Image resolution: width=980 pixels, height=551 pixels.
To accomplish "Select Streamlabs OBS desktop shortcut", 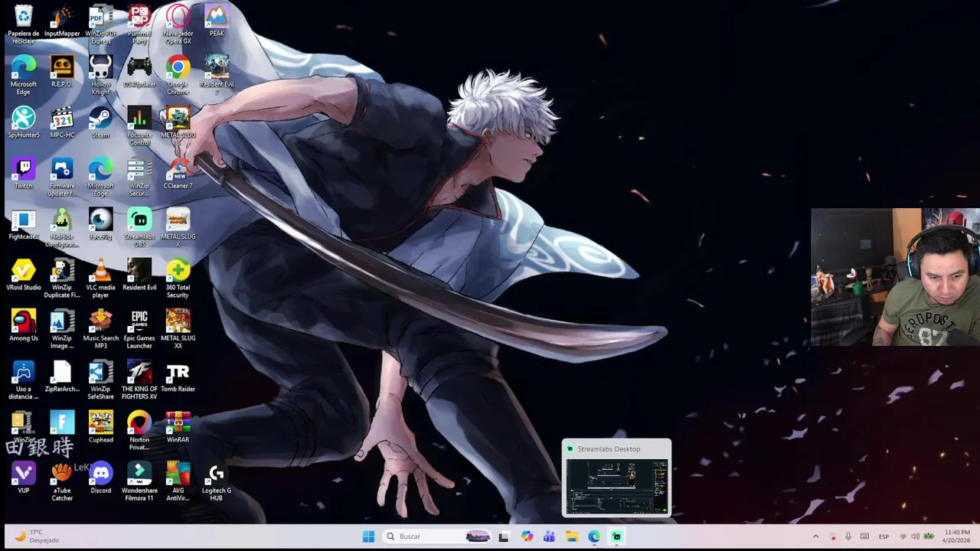I will (x=139, y=227).
